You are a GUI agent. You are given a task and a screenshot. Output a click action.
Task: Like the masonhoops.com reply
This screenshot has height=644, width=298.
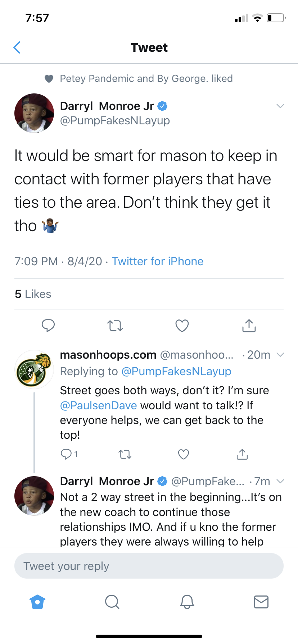click(184, 454)
